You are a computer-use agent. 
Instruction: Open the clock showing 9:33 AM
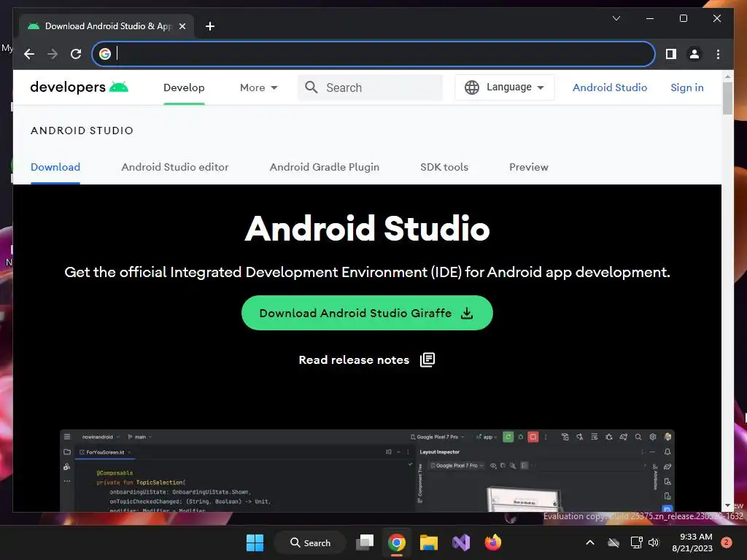tap(692, 542)
